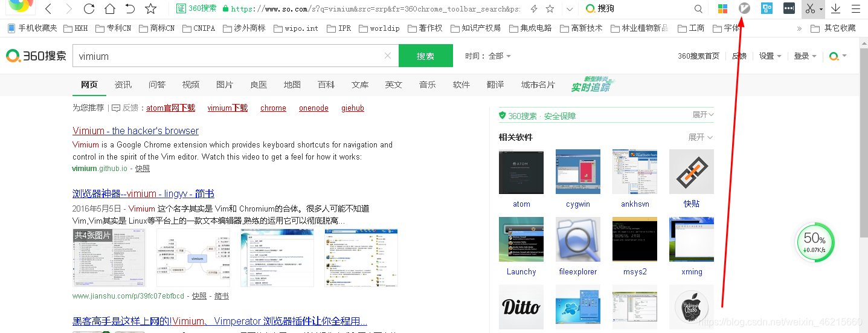Open the downloads arrow icon

coord(836,8)
